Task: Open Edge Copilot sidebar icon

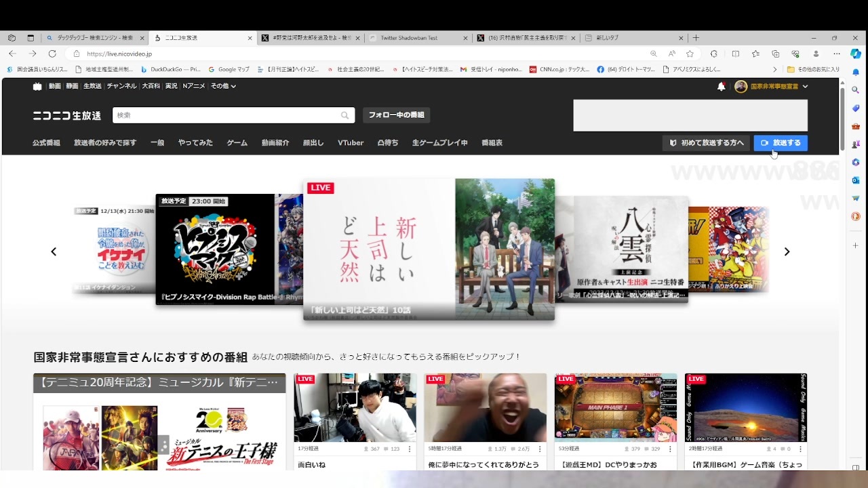Action: [x=856, y=54]
